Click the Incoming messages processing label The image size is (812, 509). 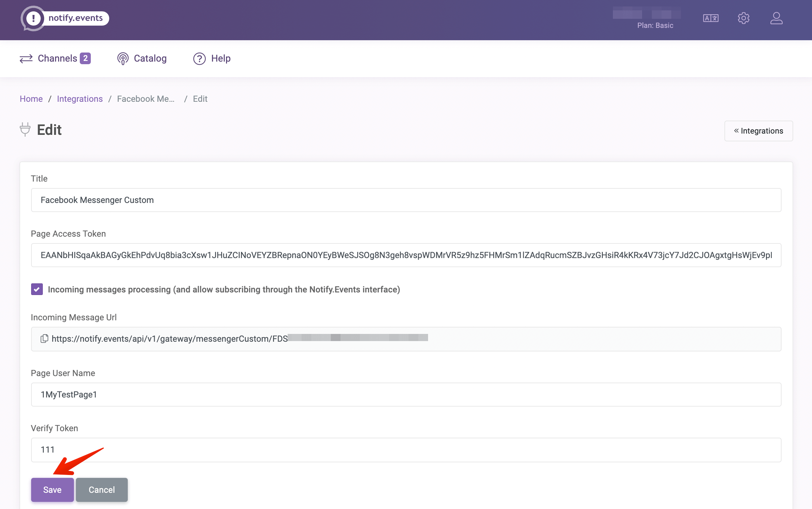pos(224,290)
